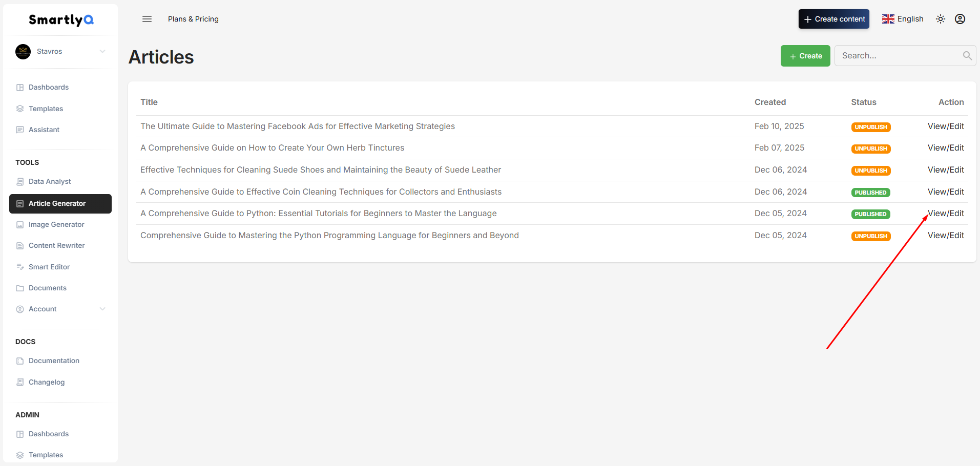980x466 pixels.
Task: Select Article Generator in sidebar
Action: click(60, 204)
